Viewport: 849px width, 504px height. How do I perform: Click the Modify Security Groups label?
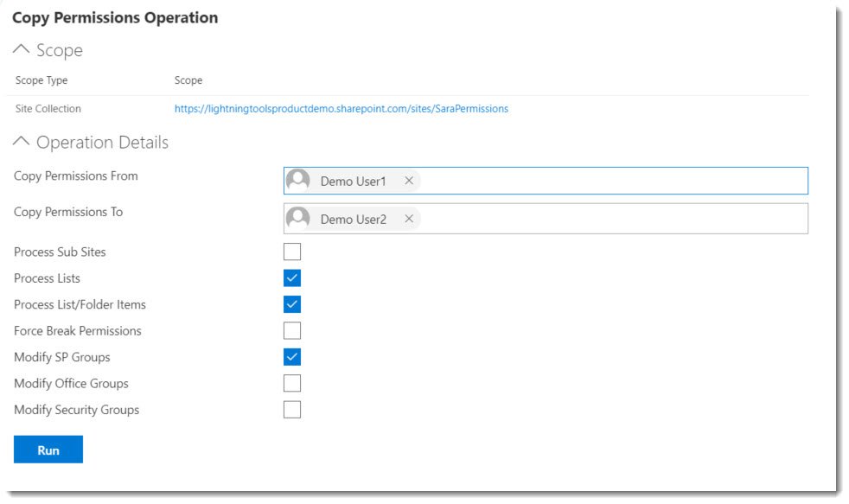click(76, 410)
